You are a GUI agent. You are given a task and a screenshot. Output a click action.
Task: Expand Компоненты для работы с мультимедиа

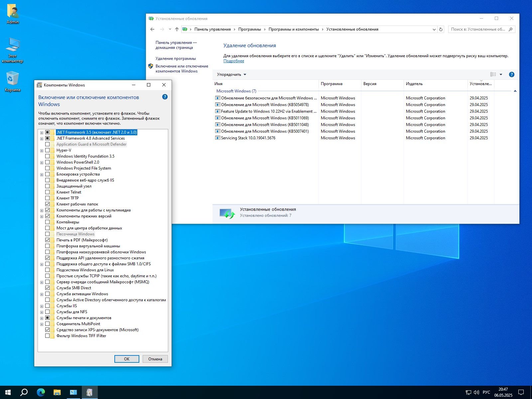coord(42,210)
